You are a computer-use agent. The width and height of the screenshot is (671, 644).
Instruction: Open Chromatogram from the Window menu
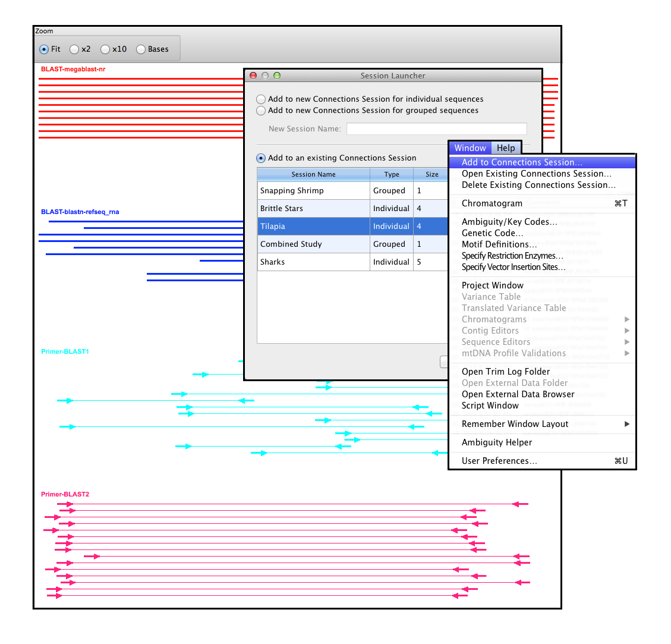click(x=492, y=203)
